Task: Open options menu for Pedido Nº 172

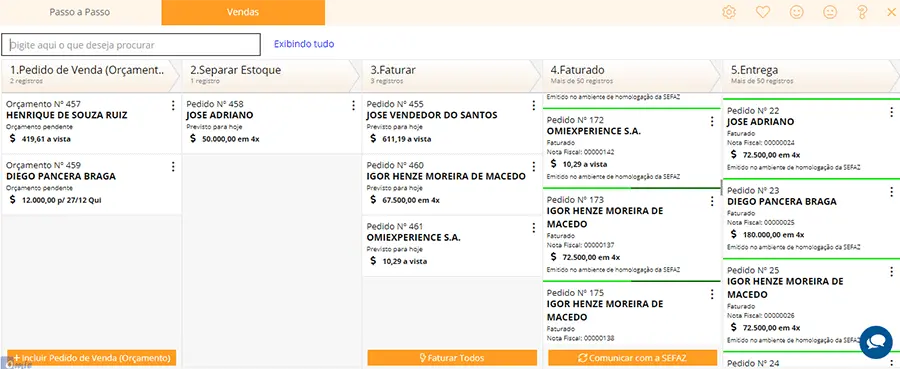Action: click(x=712, y=122)
